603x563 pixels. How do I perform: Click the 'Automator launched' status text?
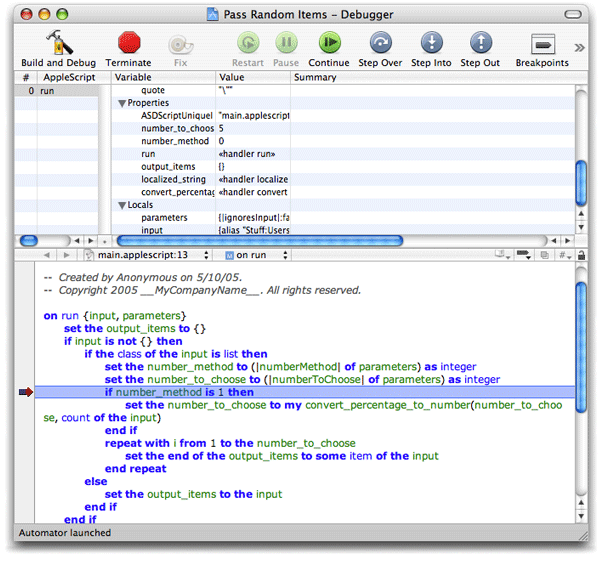tap(65, 533)
